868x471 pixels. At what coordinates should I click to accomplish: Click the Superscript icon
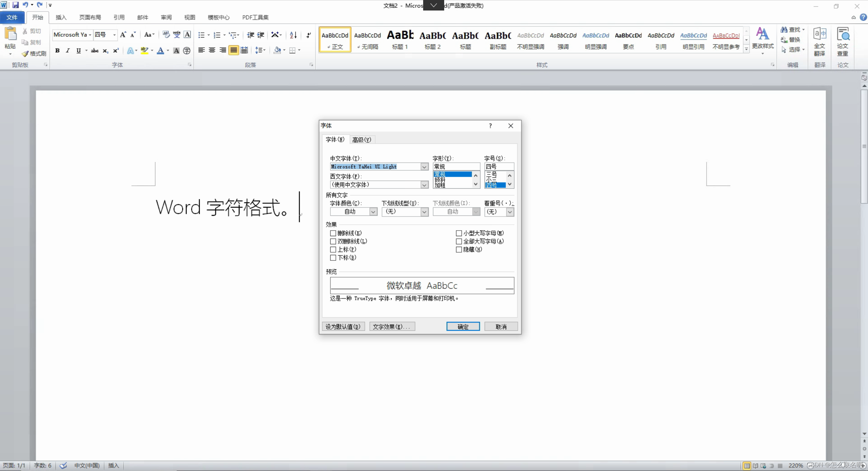pos(116,51)
